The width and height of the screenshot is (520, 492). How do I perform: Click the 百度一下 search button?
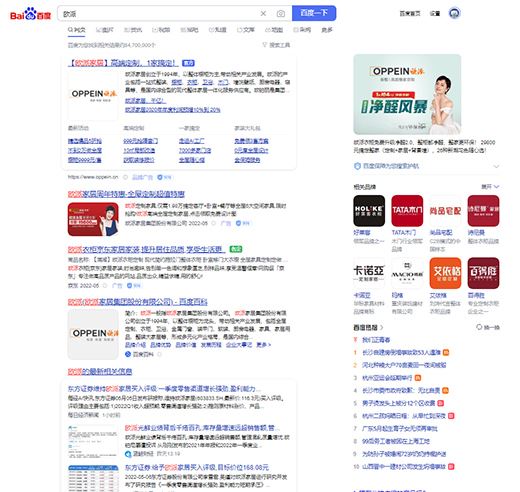314,13
